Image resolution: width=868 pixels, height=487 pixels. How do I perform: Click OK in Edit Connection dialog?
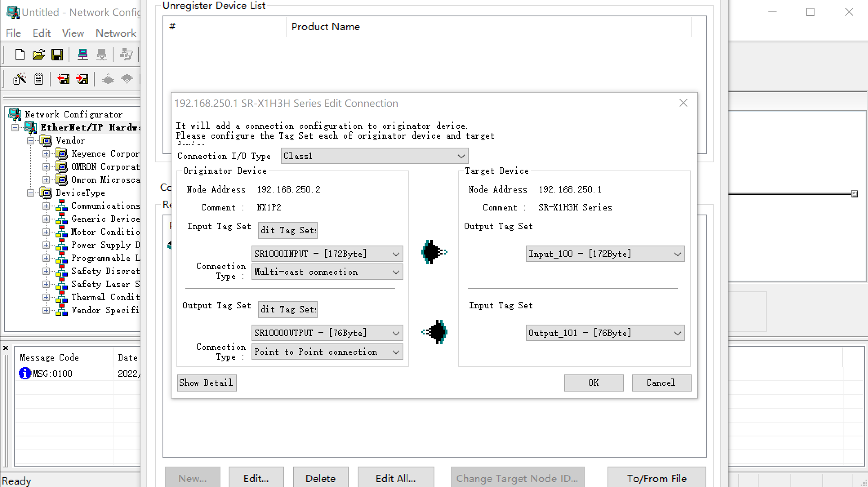click(x=593, y=383)
